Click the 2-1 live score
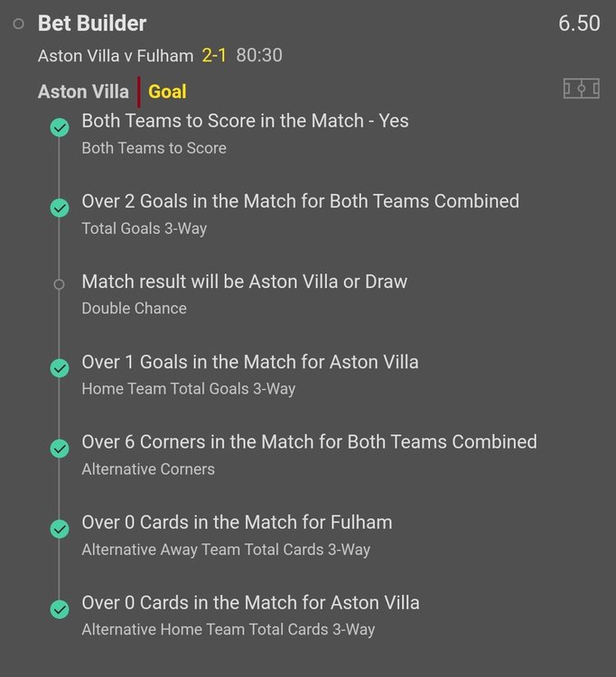 click(215, 56)
